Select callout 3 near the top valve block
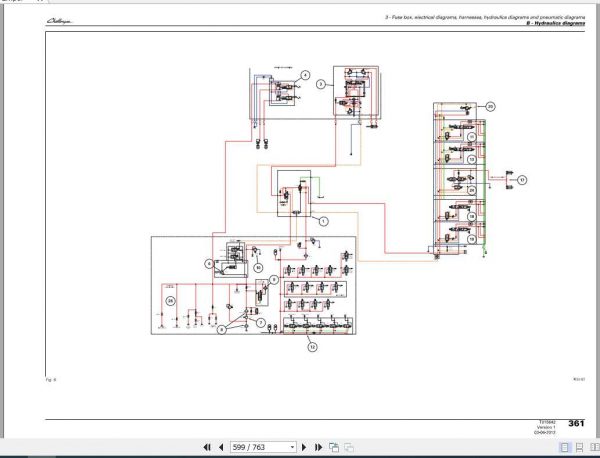600x458 pixels. coord(321,84)
